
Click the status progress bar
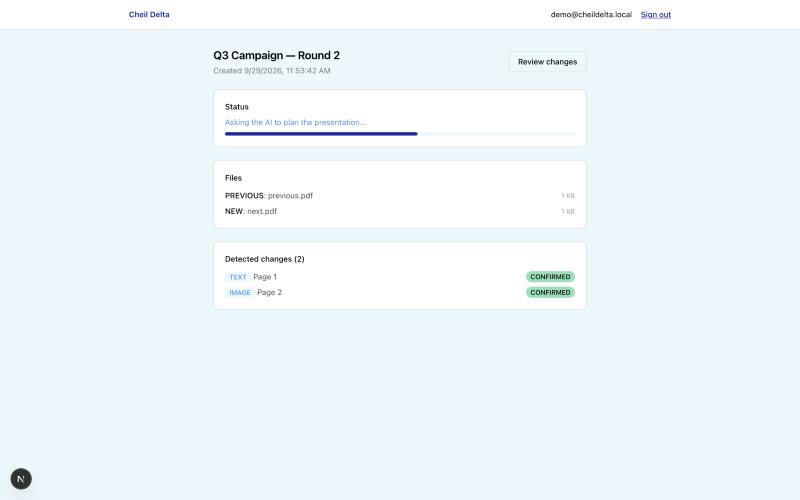pyautogui.click(x=400, y=134)
